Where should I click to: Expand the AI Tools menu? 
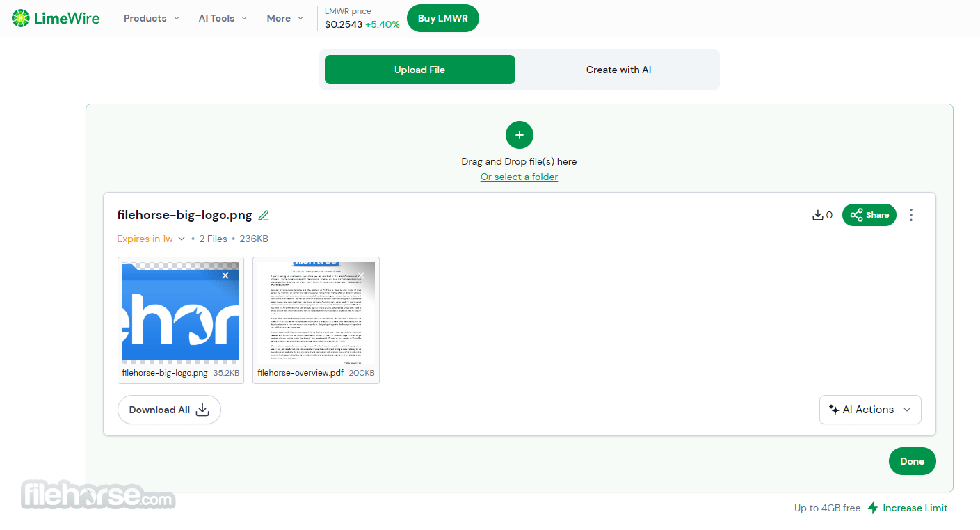pyautogui.click(x=223, y=18)
